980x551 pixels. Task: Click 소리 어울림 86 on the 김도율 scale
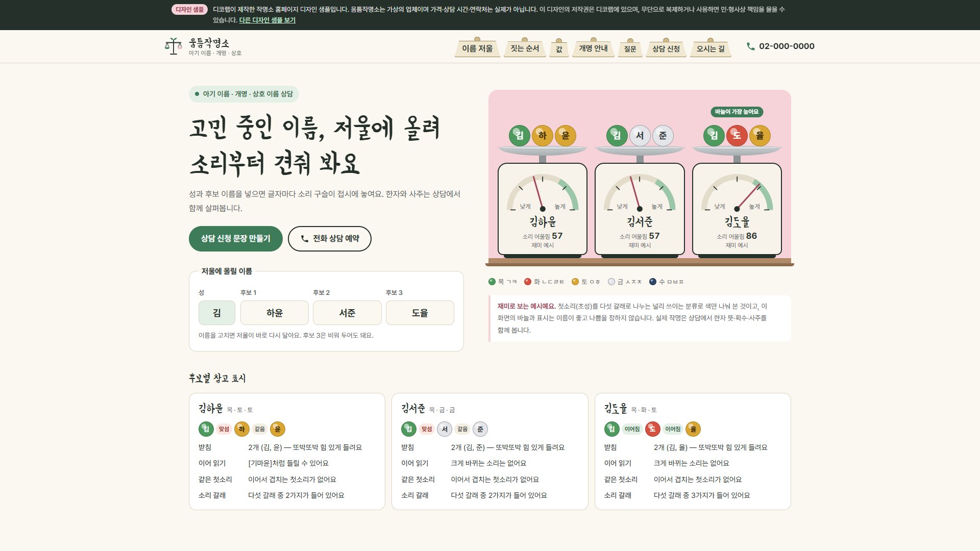[737, 236]
